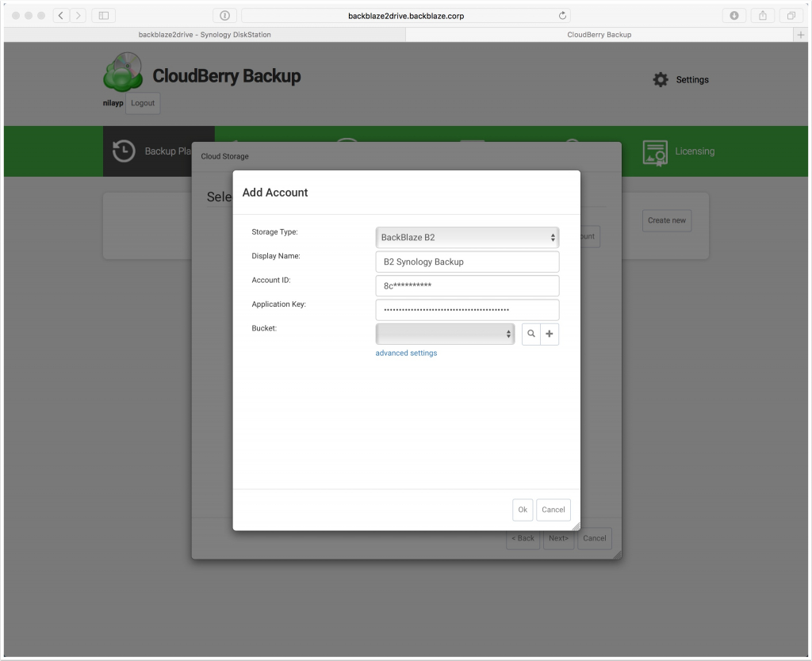Viewport: 812px width, 661px height.
Task: Switch to CloudBerry Backup browser tab
Action: pos(599,35)
